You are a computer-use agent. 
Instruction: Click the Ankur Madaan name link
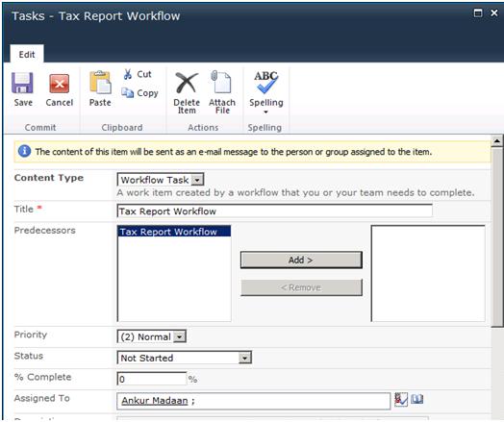(155, 401)
